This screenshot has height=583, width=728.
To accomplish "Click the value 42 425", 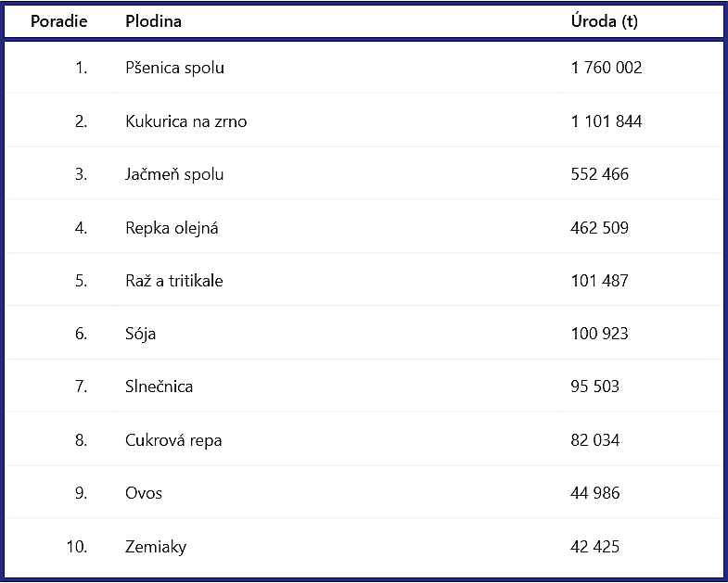I will (x=594, y=546).
